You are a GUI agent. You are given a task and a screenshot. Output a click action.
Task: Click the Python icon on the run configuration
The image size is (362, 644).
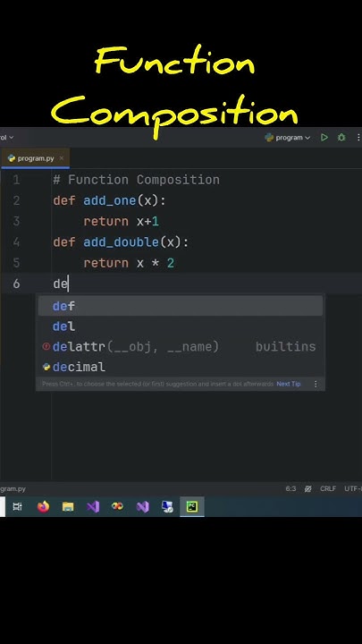269,138
